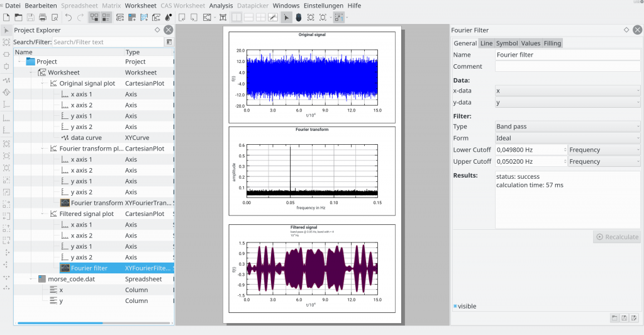Viewport: 644px width, 335px height.
Task: Switch to the Symbol tab
Action: click(506, 43)
